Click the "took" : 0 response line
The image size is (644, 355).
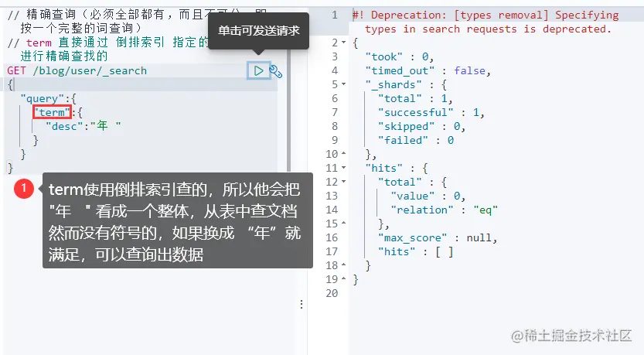pos(399,56)
